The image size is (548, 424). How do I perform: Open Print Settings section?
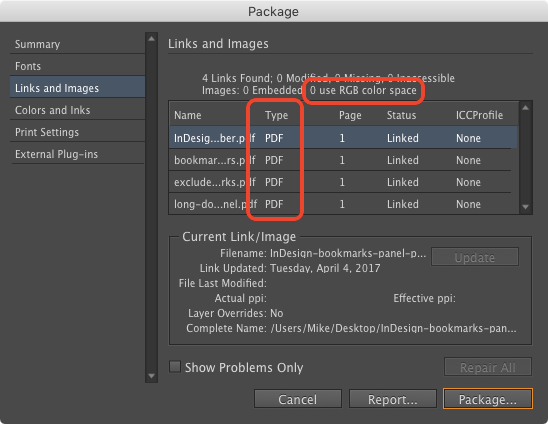(x=77, y=132)
